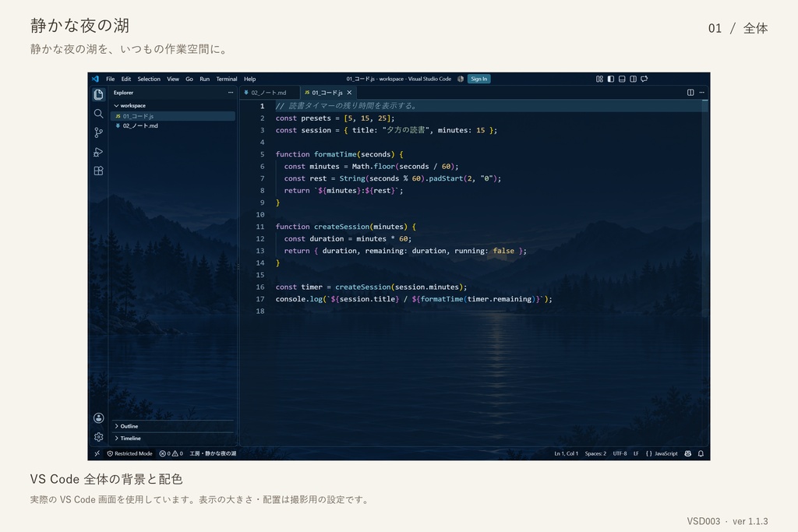Open editor More Actions ellipsis
The width and height of the screenshot is (798, 532).
[x=702, y=93]
